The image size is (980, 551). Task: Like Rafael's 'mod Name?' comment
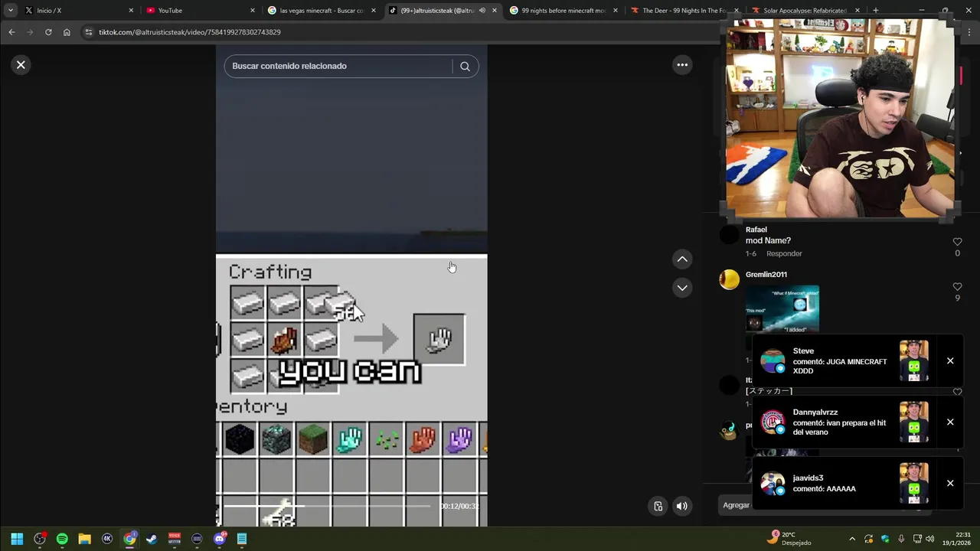tap(957, 242)
